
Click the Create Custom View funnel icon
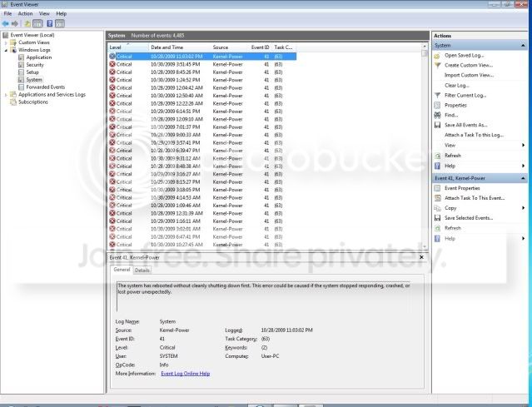tap(437, 66)
